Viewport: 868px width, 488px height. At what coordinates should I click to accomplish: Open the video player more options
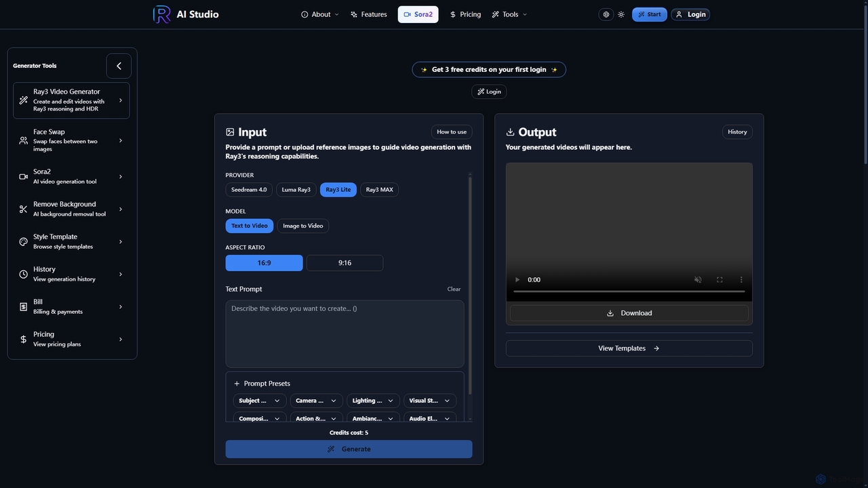tap(741, 279)
